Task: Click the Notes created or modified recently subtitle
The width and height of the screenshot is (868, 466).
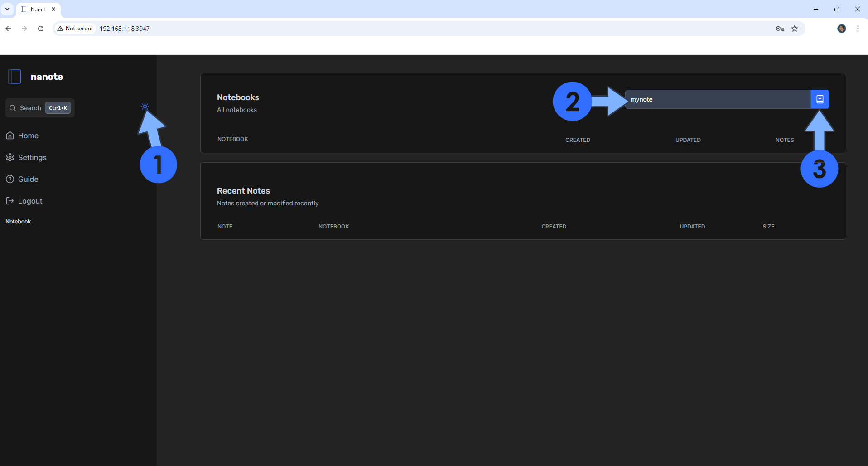Action: point(268,203)
